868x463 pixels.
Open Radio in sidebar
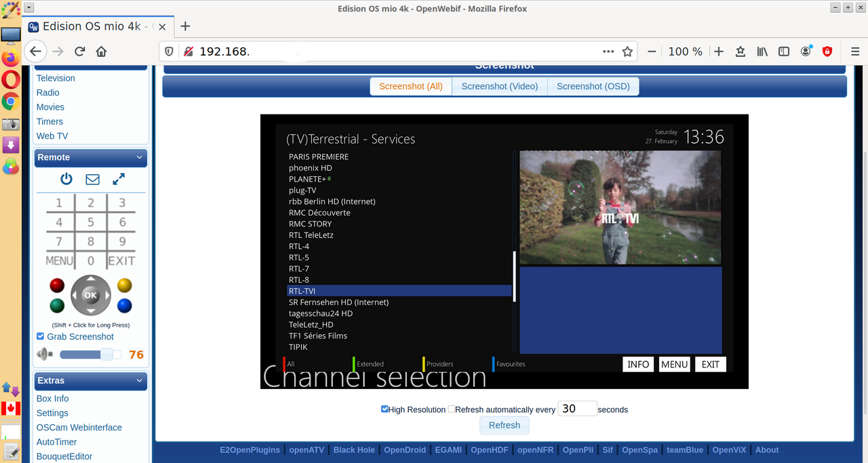(47, 93)
